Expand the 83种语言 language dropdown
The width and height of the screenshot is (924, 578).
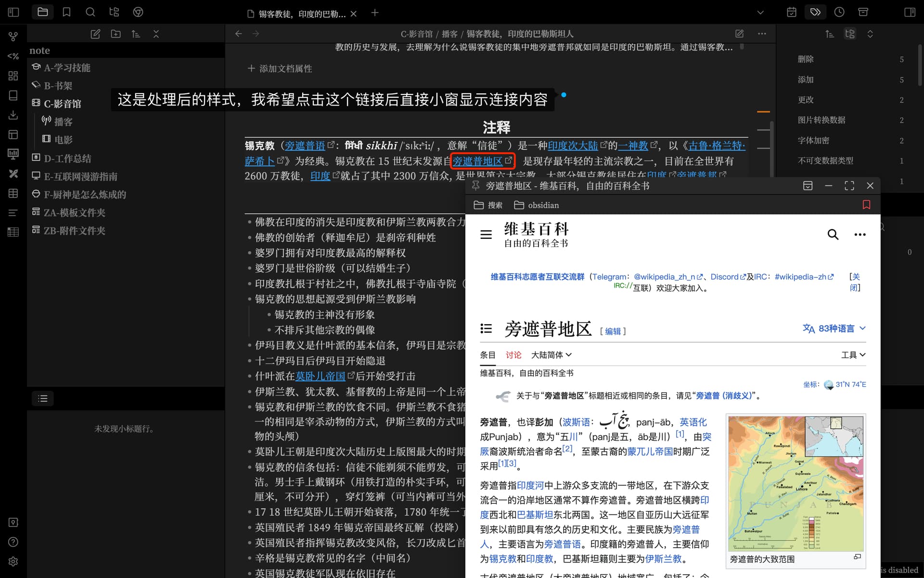click(x=834, y=328)
